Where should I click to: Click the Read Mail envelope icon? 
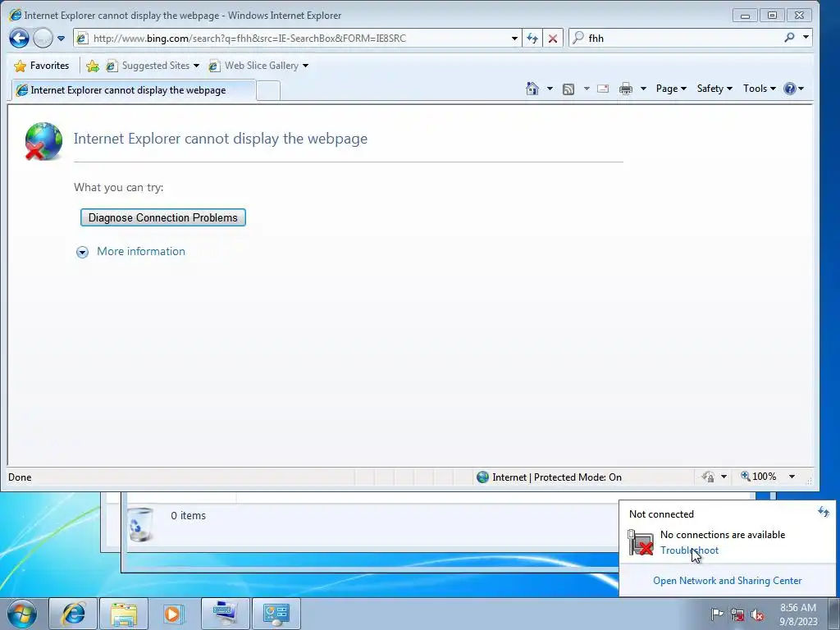point(603,89)
